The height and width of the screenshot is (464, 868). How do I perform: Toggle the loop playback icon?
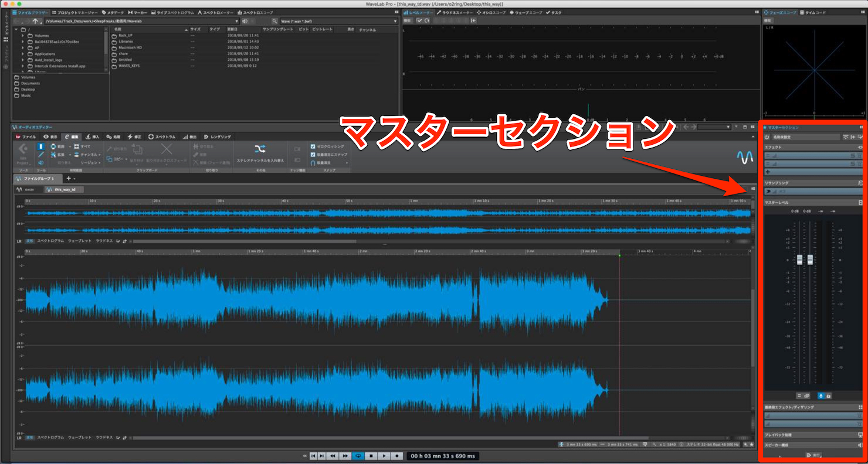click(x=358, y=456)
